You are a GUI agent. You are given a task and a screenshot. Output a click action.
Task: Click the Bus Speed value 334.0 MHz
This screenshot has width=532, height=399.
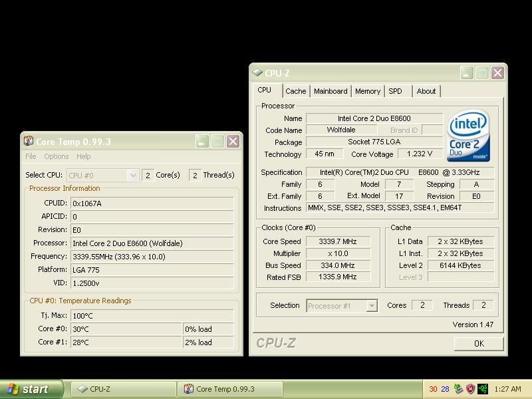click(338, 265)
